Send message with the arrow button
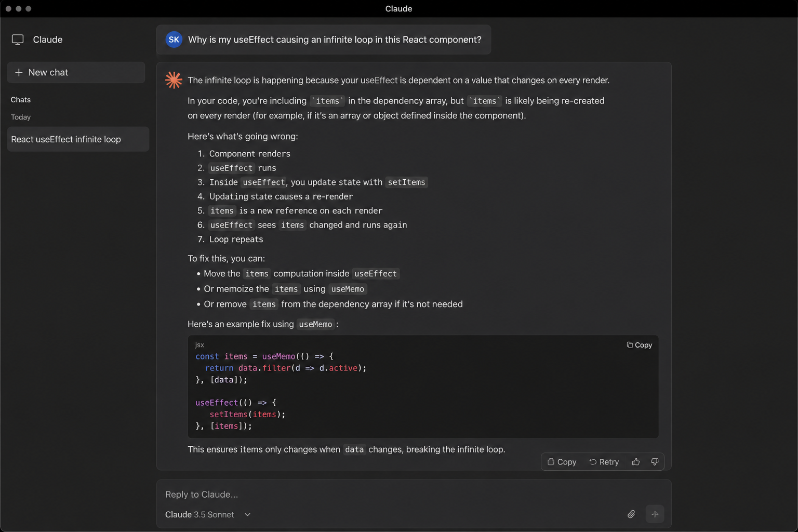 (x=655, y=514)
